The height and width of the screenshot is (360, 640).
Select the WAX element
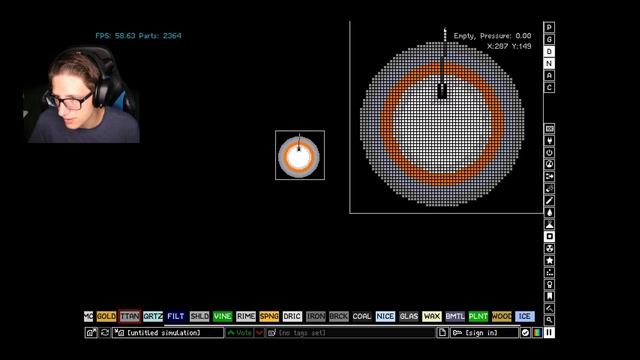pos(432,316)
